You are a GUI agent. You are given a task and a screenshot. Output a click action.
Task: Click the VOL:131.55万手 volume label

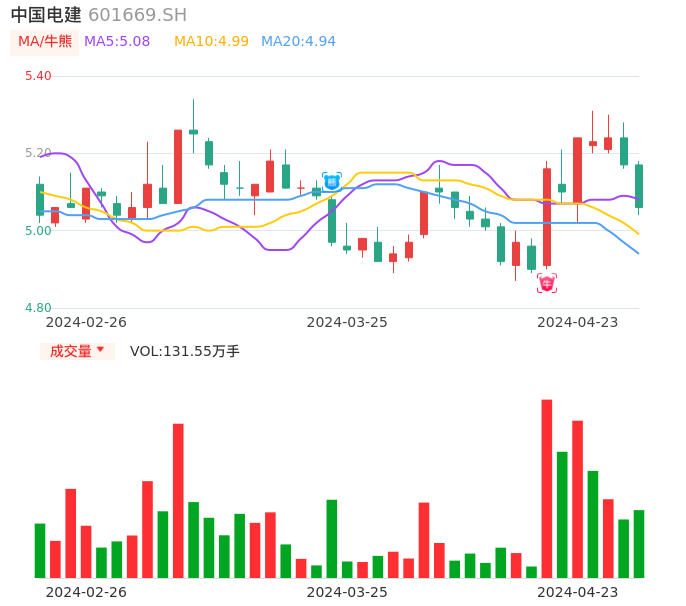pyautogui.click(x=185, y=351)
